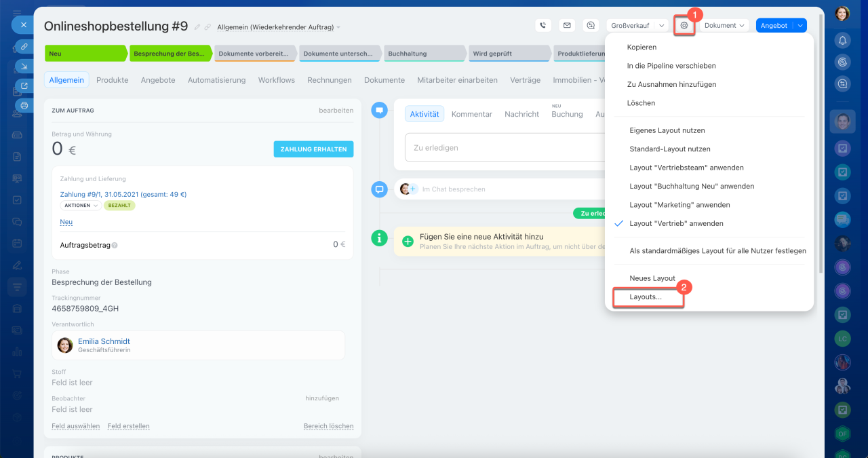Open Layouts... menu entry
Viewport: 868px width, 458px height.
click(646, 297)
